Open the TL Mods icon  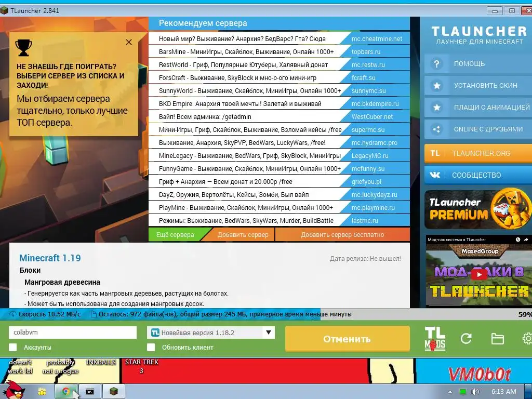point(435,339)
